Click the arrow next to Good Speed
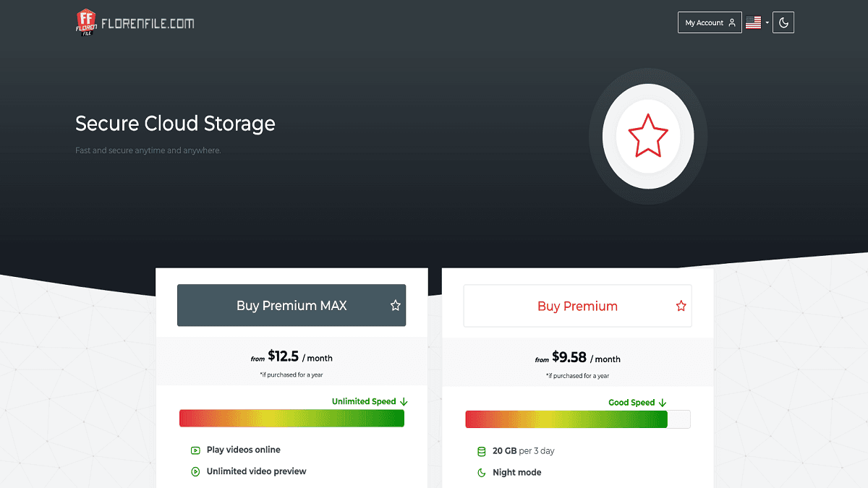 coord(663,403)
